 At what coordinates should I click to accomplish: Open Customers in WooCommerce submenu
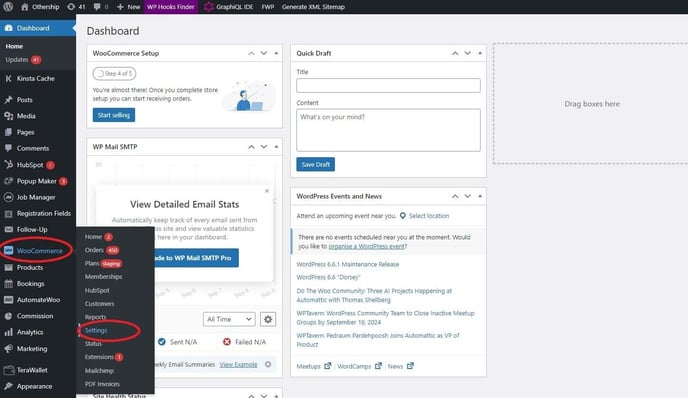tap(100, 304)
